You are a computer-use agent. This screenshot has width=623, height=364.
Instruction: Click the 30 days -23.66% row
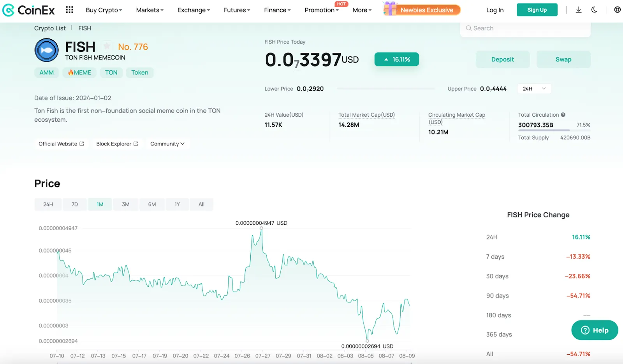point(538,276)
